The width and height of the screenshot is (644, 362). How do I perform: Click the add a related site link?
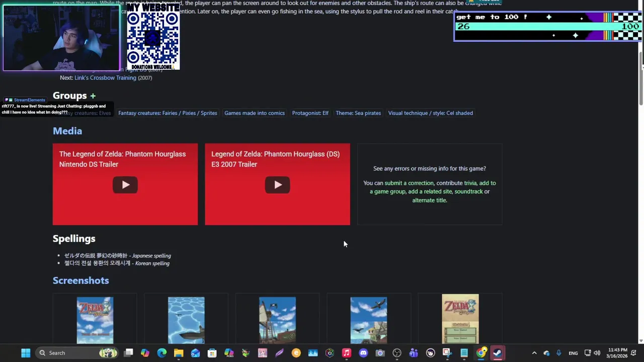click(430, 192)
